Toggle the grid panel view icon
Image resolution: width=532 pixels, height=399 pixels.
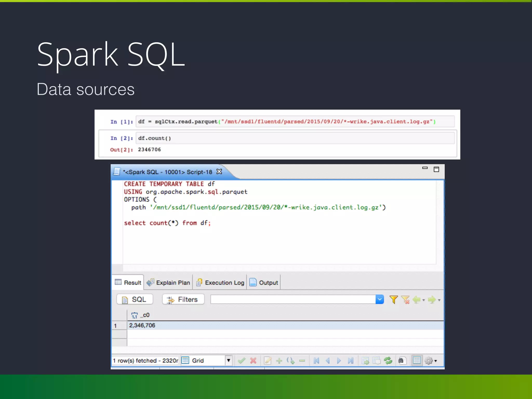click(x=417, y=361)
